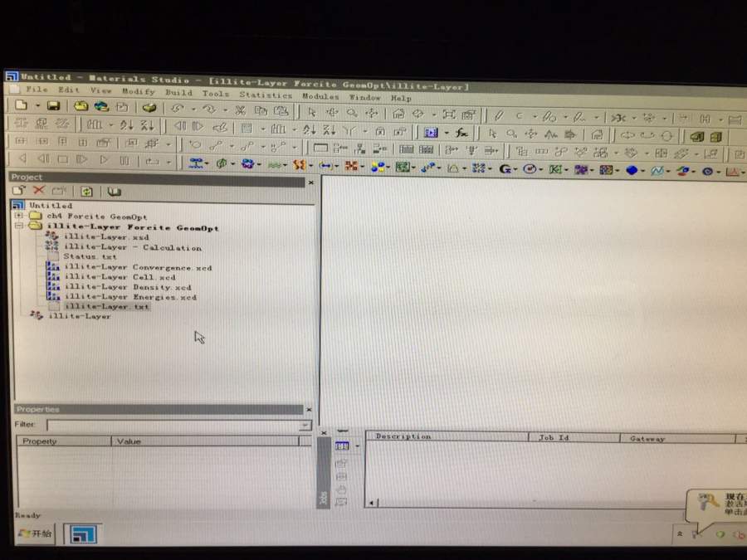Click the animation Play backward triangle
Screen dimensions: 747x560
(22, 158)
